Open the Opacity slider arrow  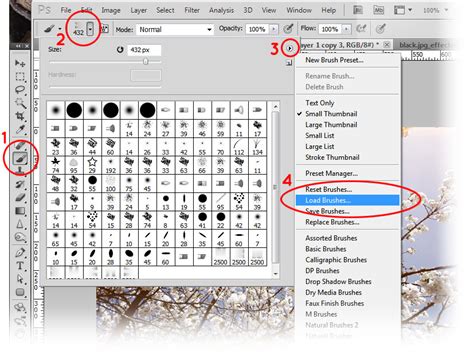tap(274, 29)
